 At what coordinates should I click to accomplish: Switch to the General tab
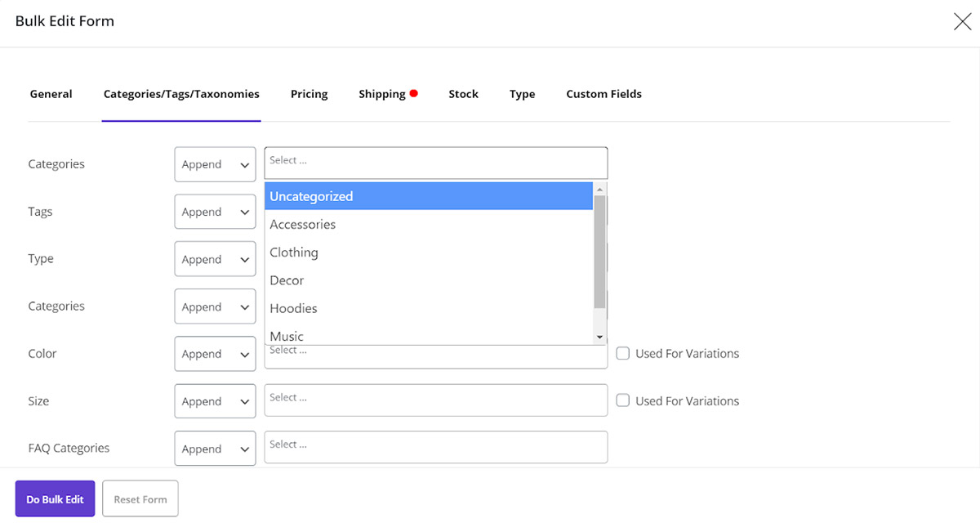51,94
